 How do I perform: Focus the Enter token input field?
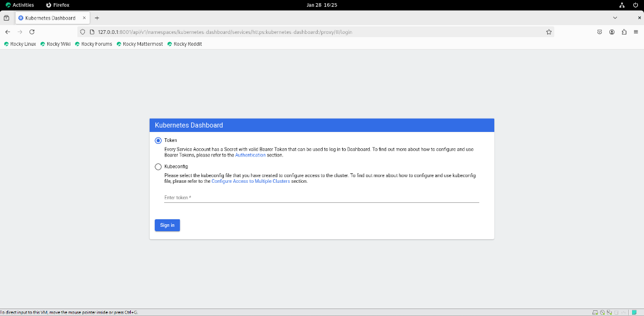(x=321, y=197)
